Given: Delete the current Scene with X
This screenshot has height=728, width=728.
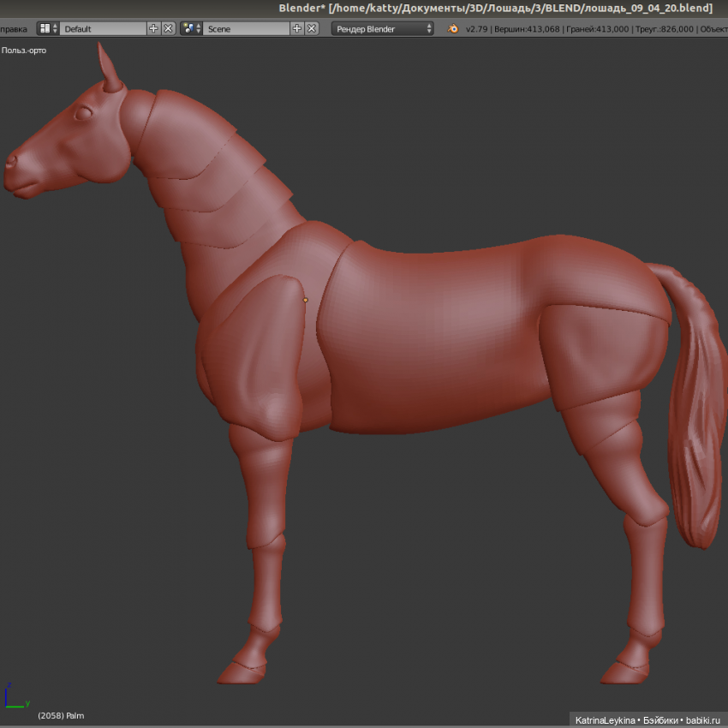Looking at the screenshot, I should [x=312, y=28].
